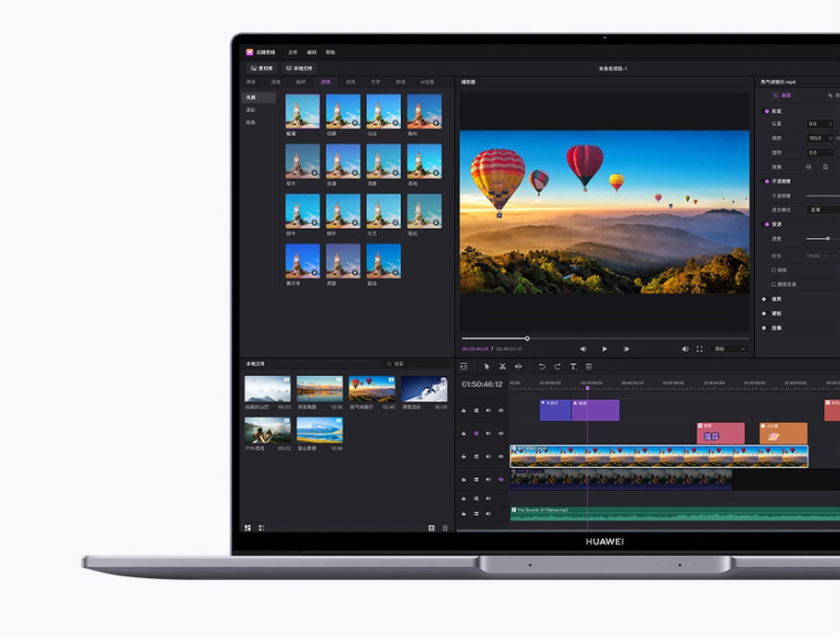This screenshot has height=640, width=840.
Task: Mute playback via the speaker icon
Action: pos(685,349)
